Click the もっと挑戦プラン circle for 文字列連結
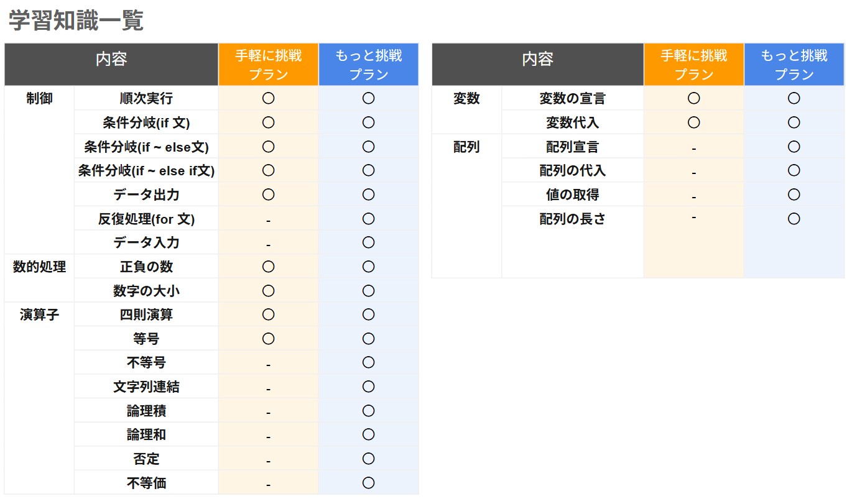The width and height of the screenshot is (852, 504). tap(368, 387)
